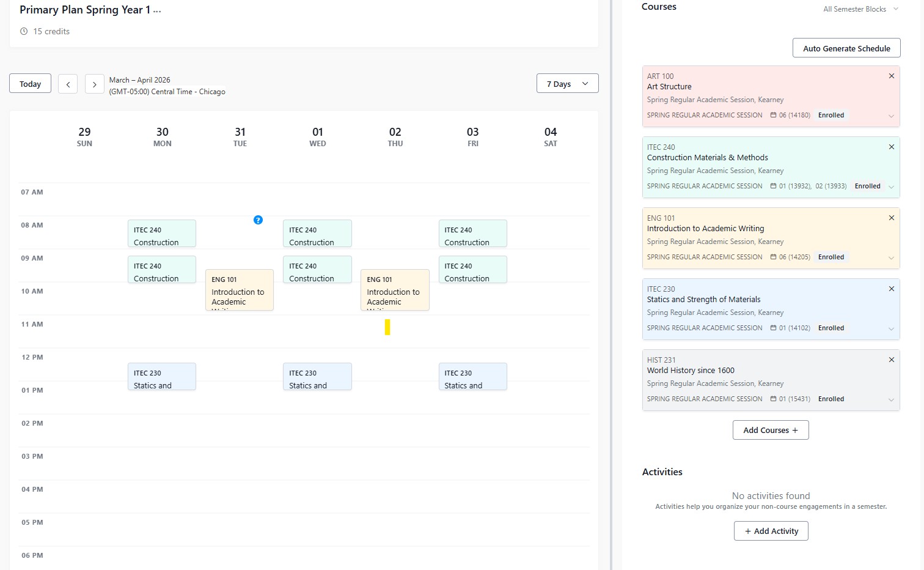Open Wednesday 9 AM ITEC 240 event

pos(317,270)
